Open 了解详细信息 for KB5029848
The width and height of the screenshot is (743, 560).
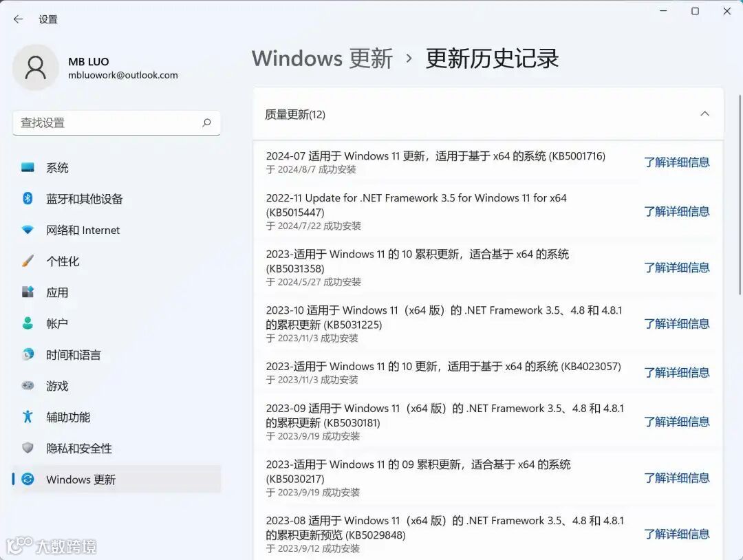(x=677, y=534)
